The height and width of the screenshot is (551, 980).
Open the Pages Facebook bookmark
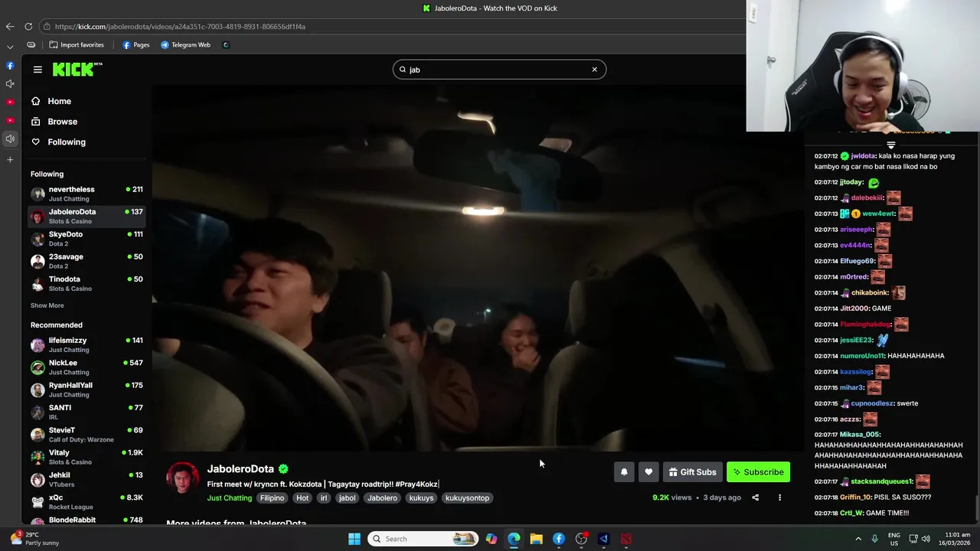tap(136, 44)
